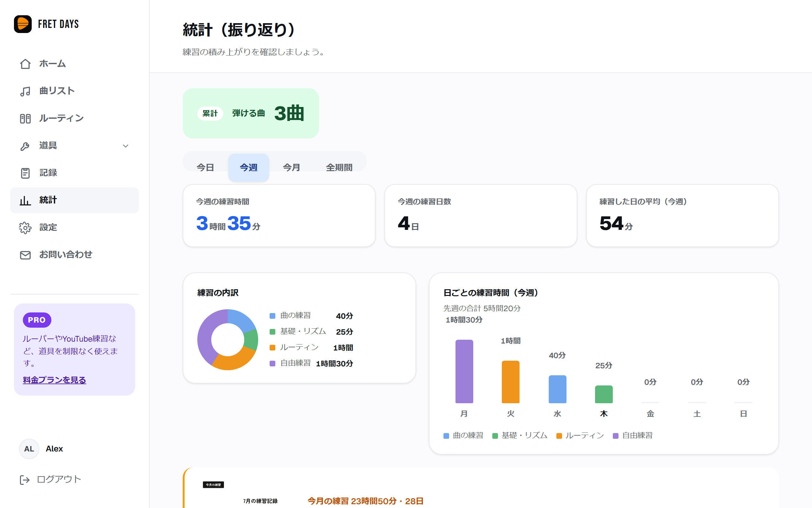Viewport: 812px width, 508px height.
Task: Open the ルーティン menu item
Action: coord(75,119)
